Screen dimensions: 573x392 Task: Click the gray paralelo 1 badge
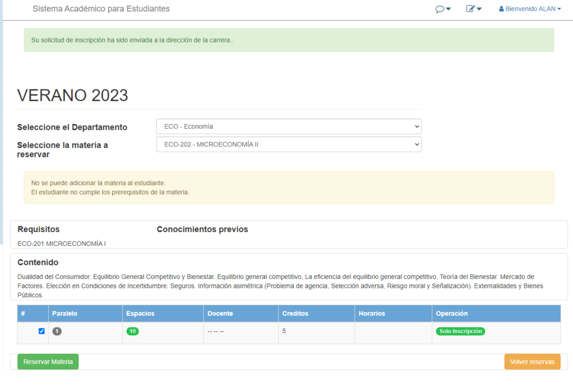pyautogui.click(x=57, y=331)
